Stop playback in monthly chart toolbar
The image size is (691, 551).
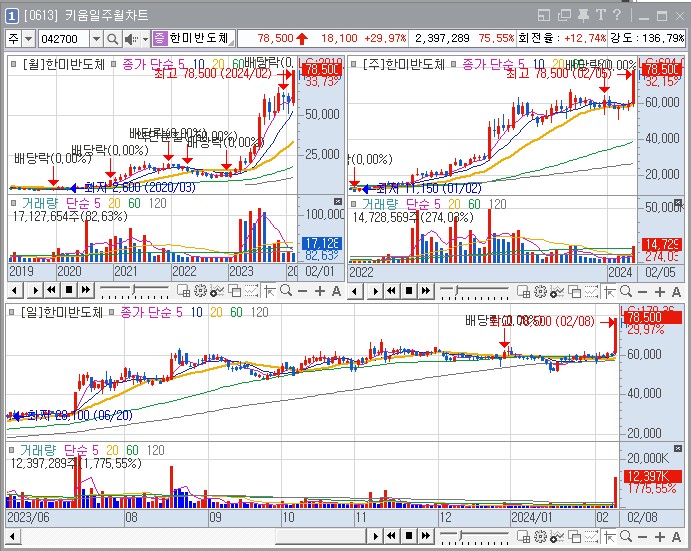coord(69,290)
